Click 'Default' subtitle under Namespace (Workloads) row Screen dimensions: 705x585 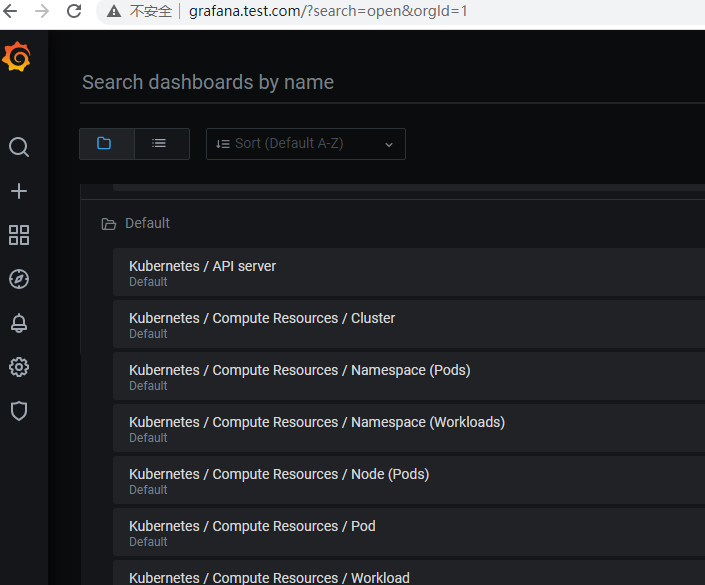click(148, 438)
